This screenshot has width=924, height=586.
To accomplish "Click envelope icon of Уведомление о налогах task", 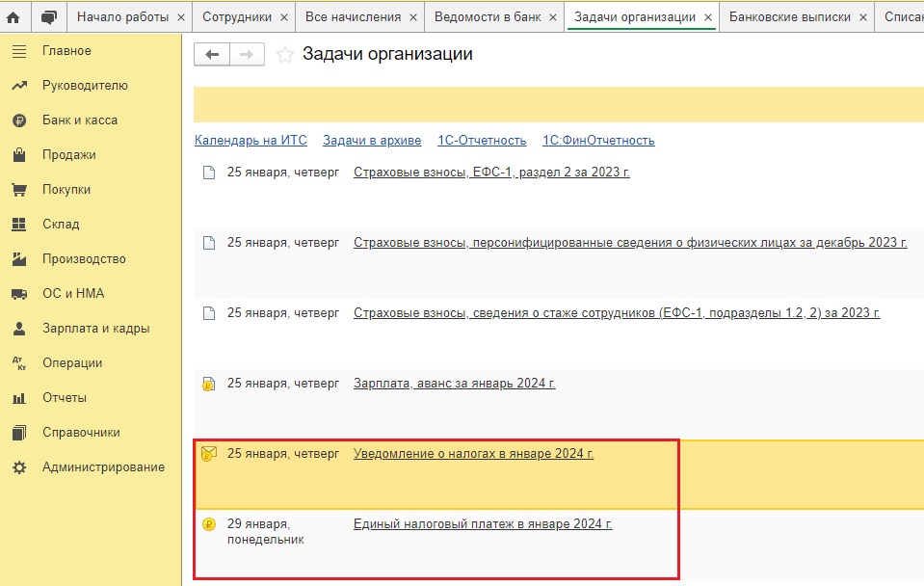I will (x=209, y=453).
